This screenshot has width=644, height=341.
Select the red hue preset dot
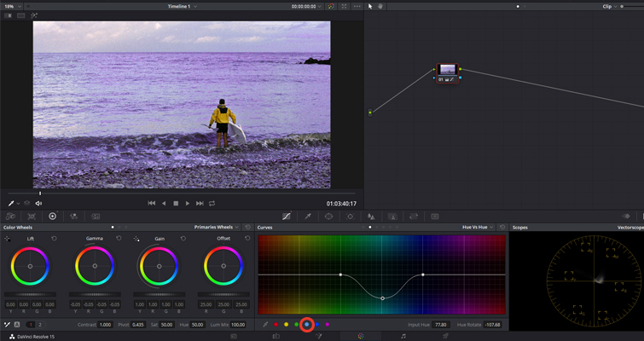tap(276, 325)
